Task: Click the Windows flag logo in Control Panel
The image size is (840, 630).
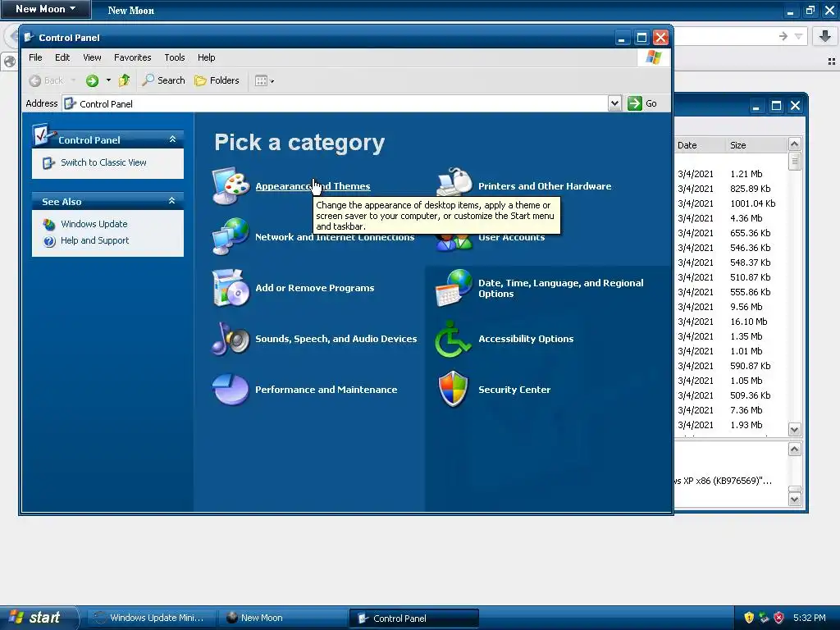Action: pos(653,57)
